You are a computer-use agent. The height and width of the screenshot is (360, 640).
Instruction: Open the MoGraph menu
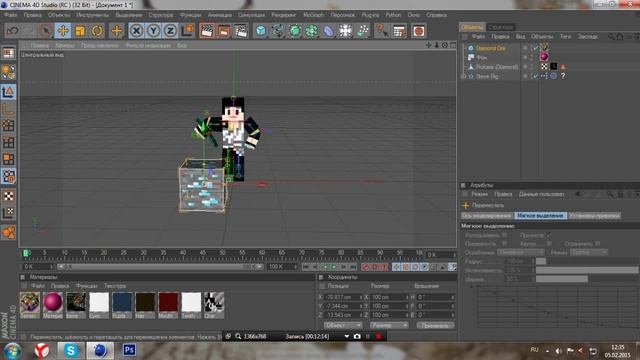coord(313,15)
